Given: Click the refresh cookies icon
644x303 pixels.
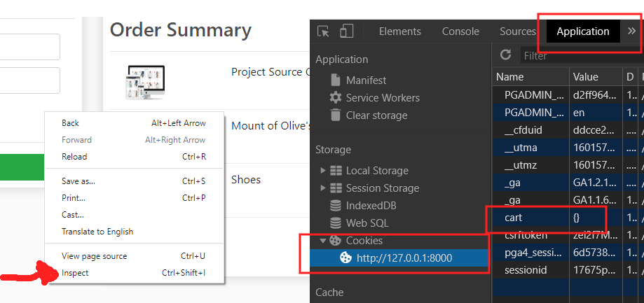Looking at the screenshot, I should 505,55.
